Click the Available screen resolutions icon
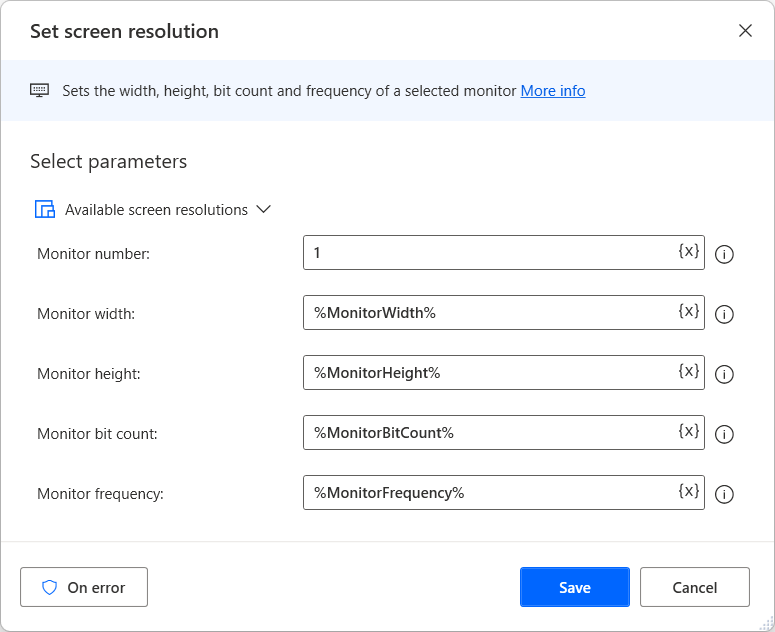This screenshot has width=775, height=632. click(44, 209)
